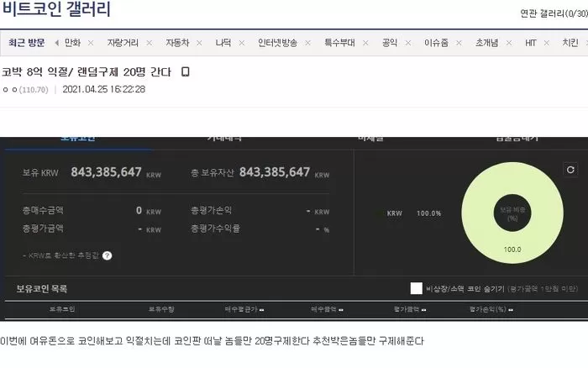588x368 pixels.
Task: Click the 총평가금액 label
Action: 43,229
